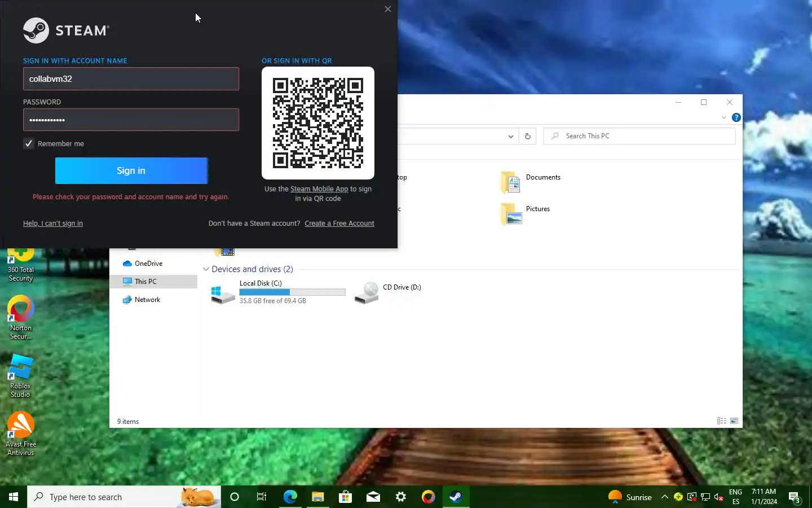Screen dimensions: 812x508
Task: Click Local Disk (C:) usage bar
Action: (292, 292)
